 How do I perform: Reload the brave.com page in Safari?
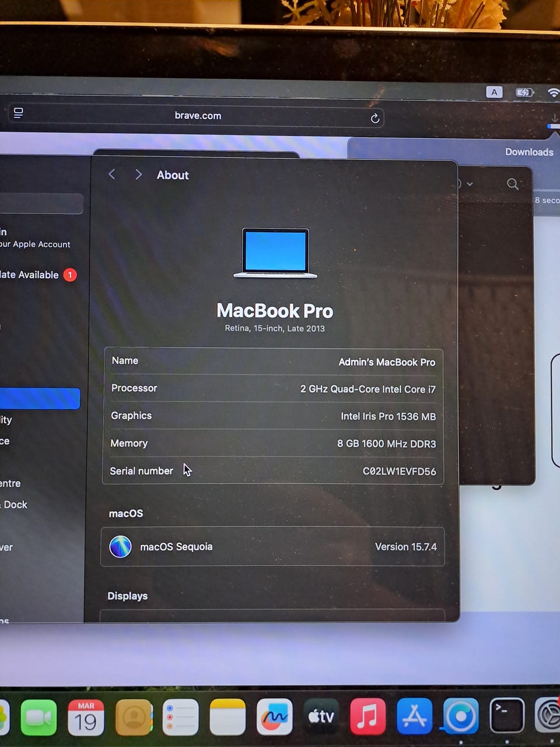(x=375, y=118)
